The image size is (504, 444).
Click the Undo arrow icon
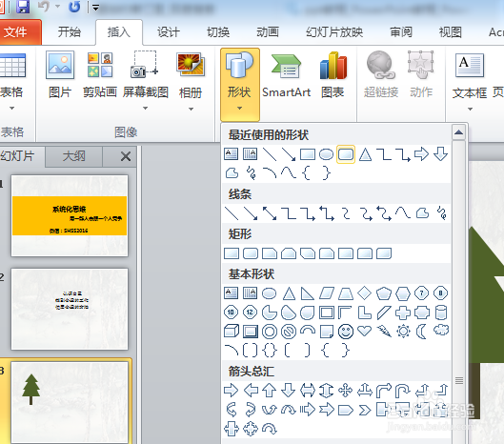coord(44,7)
